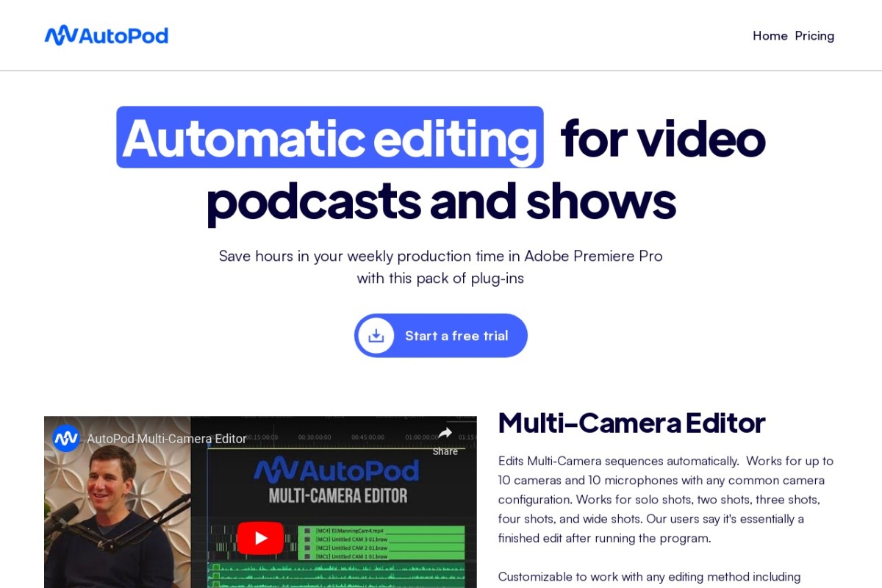Click the AutoPod waveform logo icon in header
The width and height of the screenshot is (882, 588).
point(60,35)
